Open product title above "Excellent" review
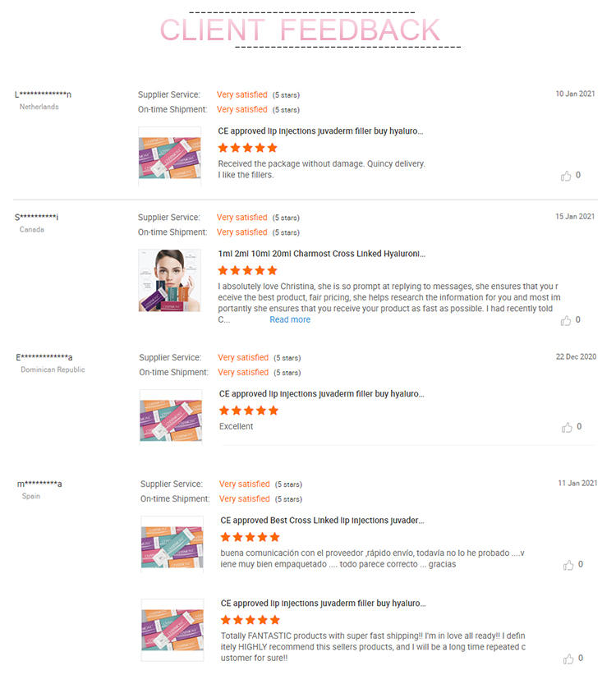616x684 pixels. 321,394
